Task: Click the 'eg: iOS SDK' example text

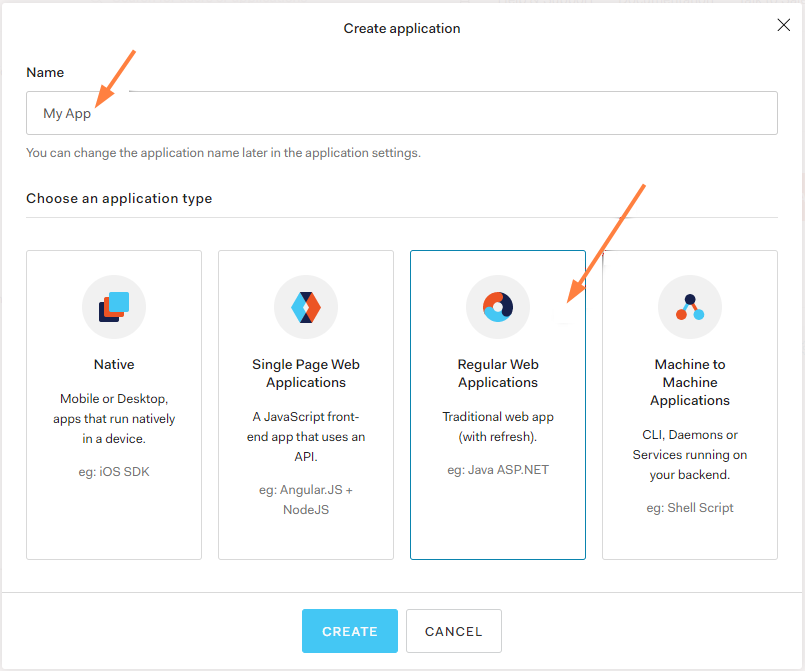Action: (114, 472)
